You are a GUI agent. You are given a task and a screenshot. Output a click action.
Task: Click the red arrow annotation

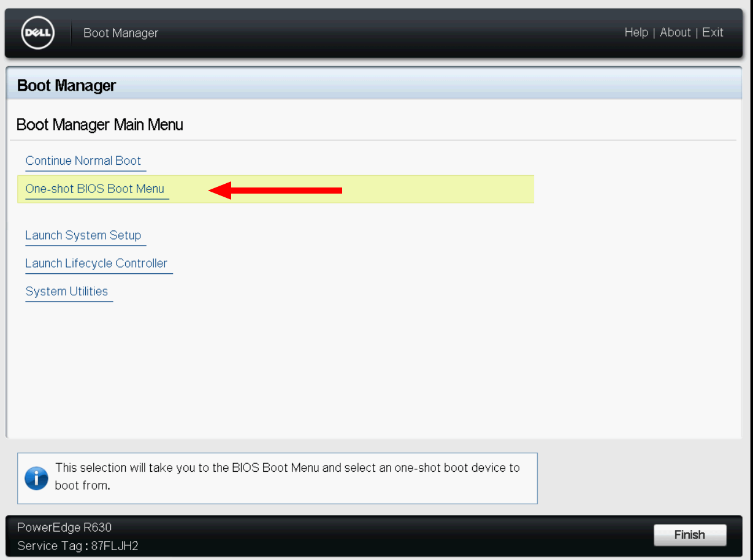coord(275,191)
